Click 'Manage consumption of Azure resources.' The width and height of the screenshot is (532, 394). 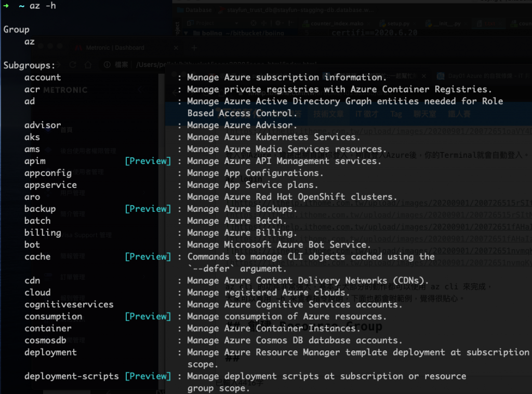point(287,316)
